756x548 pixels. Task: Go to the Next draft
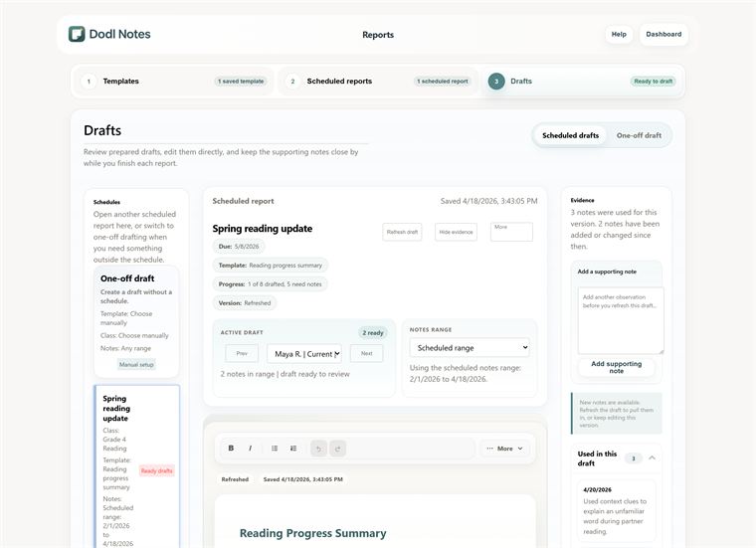tap(366, 353)
